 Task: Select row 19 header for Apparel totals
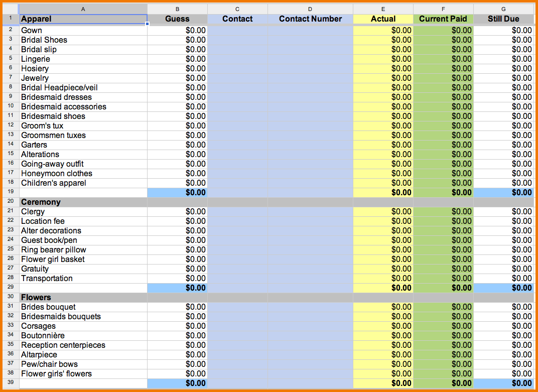pos(10,192)
